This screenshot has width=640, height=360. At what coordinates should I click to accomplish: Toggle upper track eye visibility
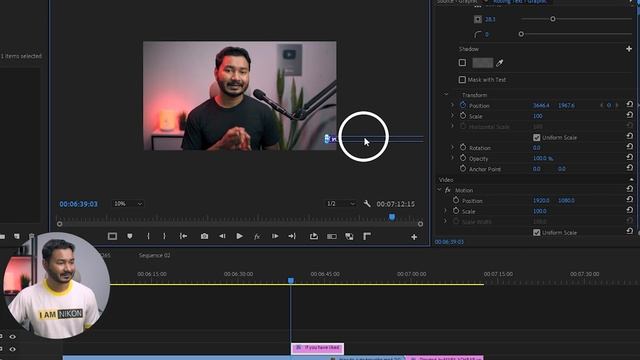point(13,337)
